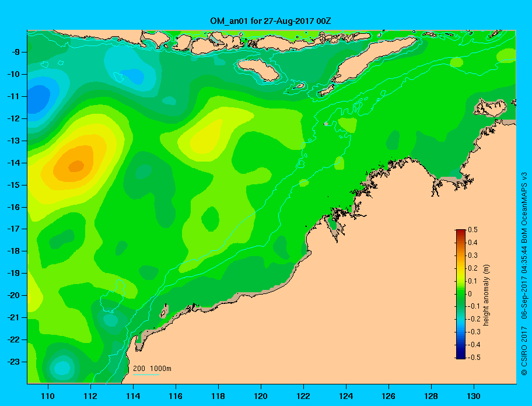
Task: Click the longitude axis label "120"
Action: 261,396
